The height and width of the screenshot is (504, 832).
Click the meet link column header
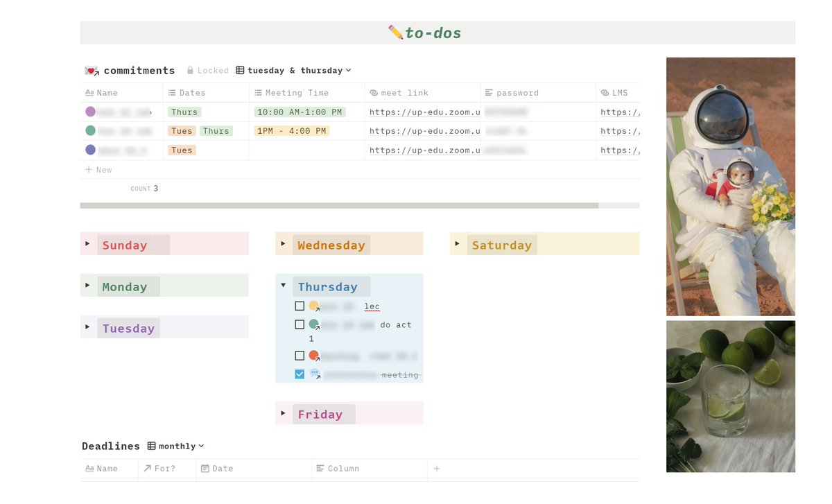(x=423, y=93)
